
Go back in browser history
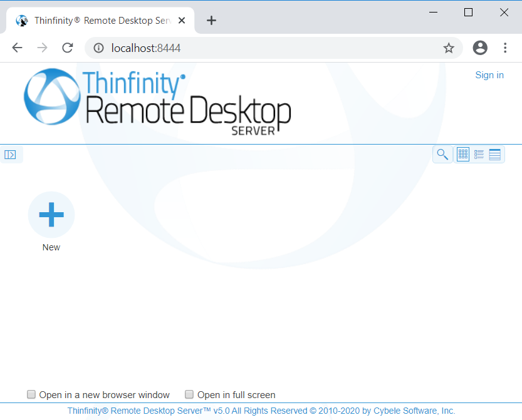pos(17,48)
